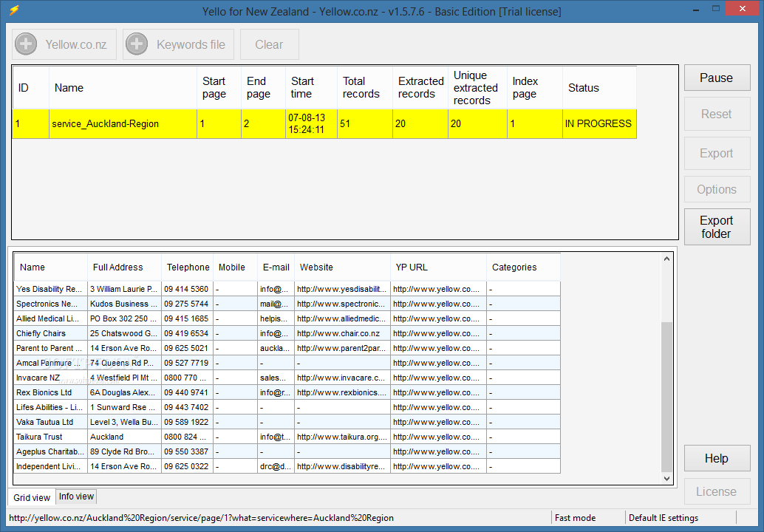Screen dimensions: 764x532
Task: Click the E-mail column header
Action: coord(276,267)
